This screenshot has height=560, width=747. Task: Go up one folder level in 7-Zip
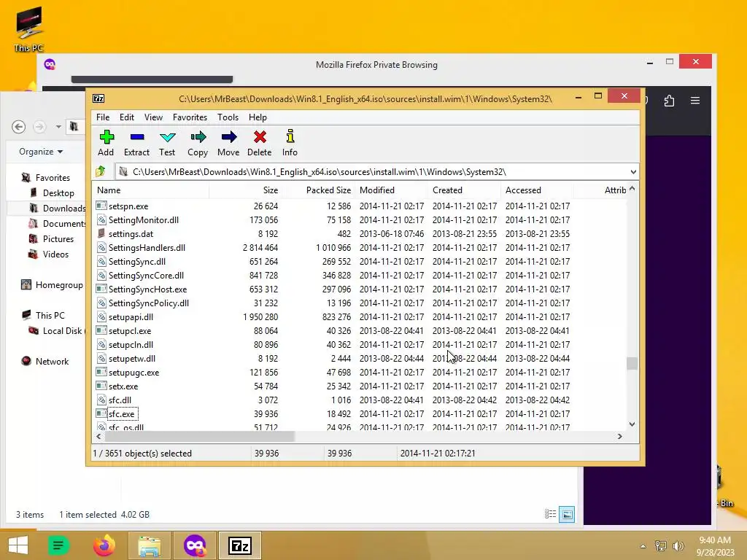click(x=101, y=171)
